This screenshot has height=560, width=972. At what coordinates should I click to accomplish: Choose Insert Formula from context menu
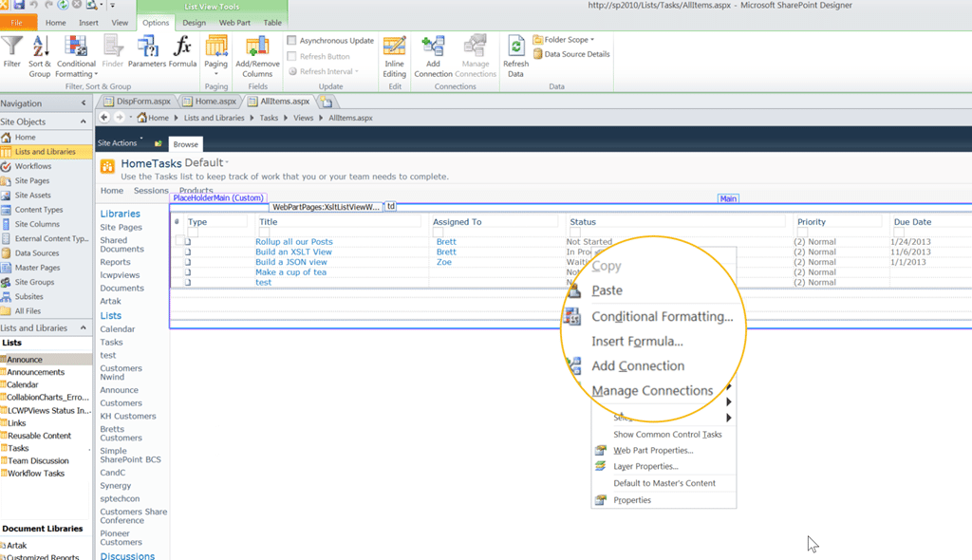637,341
